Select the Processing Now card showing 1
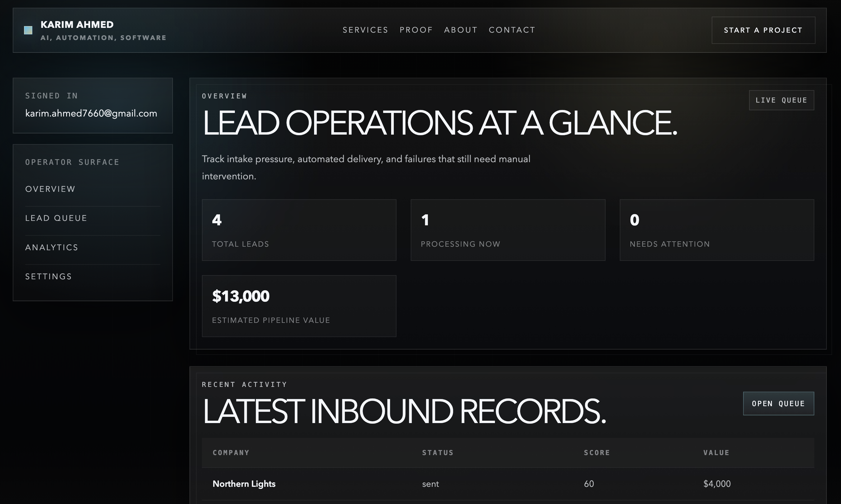The width and height of the screenshot is (841, 504). [x=508, y=230]
